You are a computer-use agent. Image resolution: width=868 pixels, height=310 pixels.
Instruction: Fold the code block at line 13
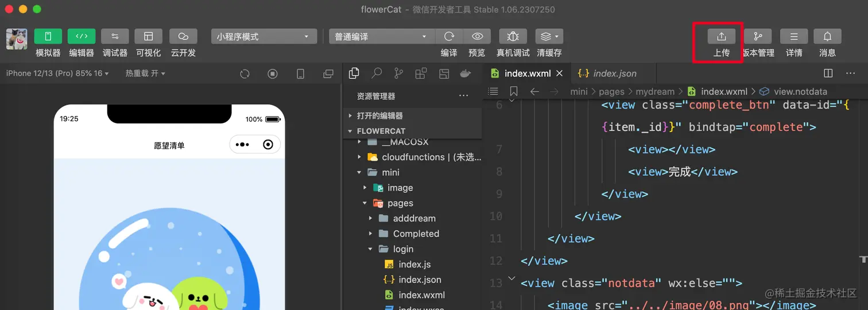click(x=511, y=279)
